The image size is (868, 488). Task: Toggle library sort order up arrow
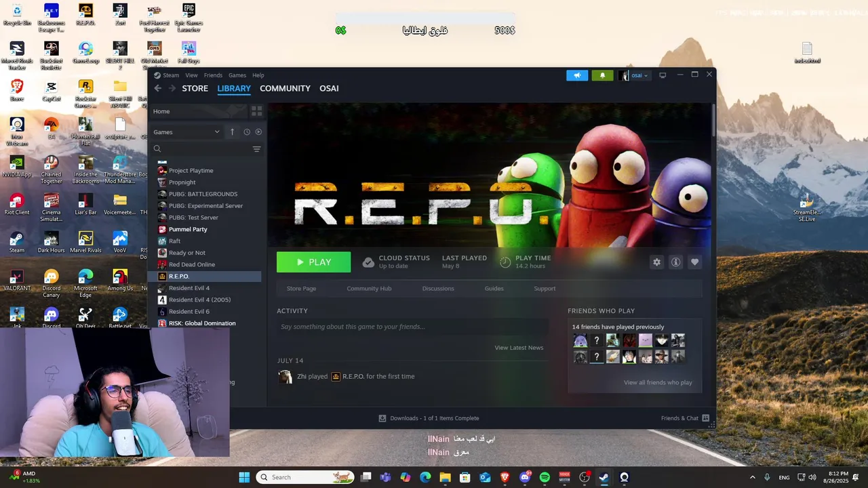pyautogui.click(x=232, y=132)
